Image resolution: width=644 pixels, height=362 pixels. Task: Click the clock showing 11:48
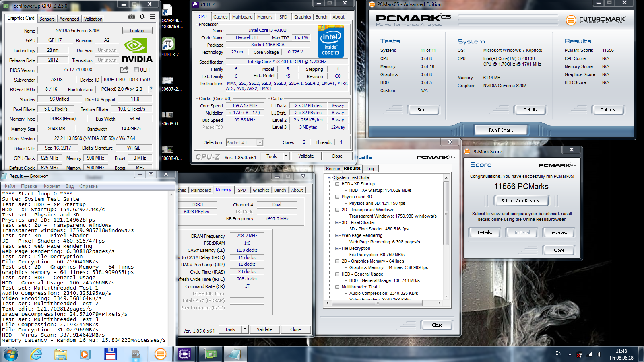pyautogui.click(x=621, y=351)
